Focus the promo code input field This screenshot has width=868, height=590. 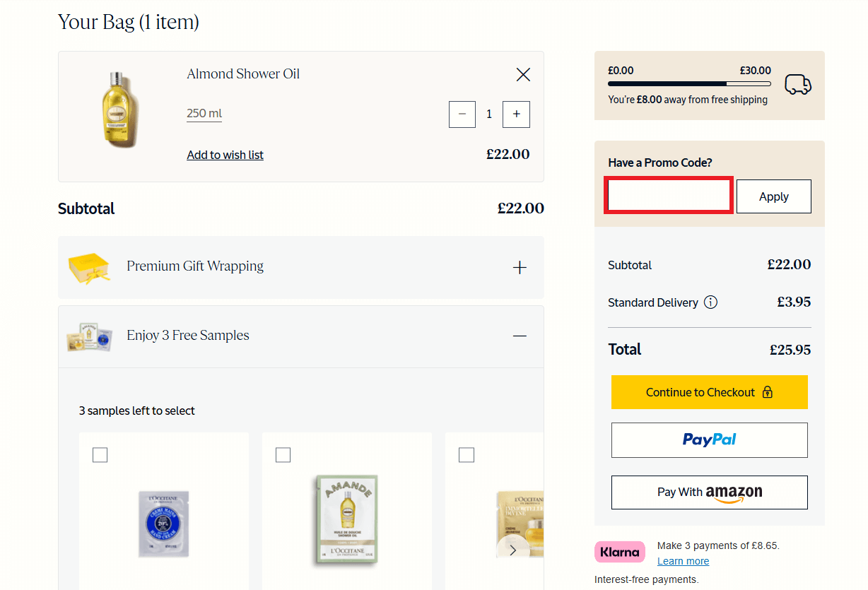click(x=669, y=196)
